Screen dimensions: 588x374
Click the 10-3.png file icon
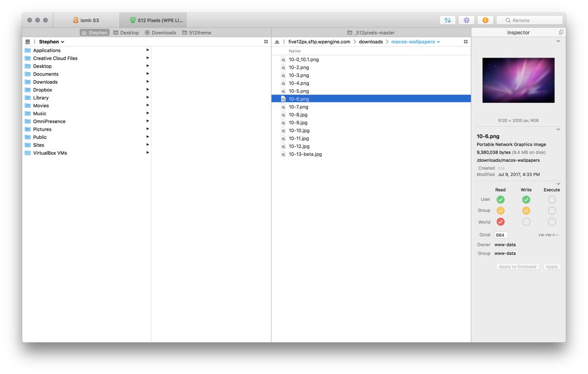[x=283, y=75]
